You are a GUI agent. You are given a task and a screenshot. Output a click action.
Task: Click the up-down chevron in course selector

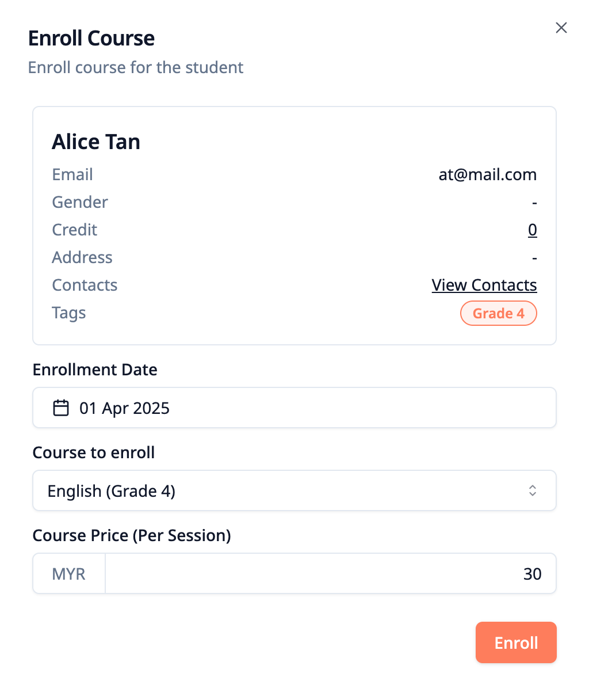pyautogui.click(x=533, y=490)
